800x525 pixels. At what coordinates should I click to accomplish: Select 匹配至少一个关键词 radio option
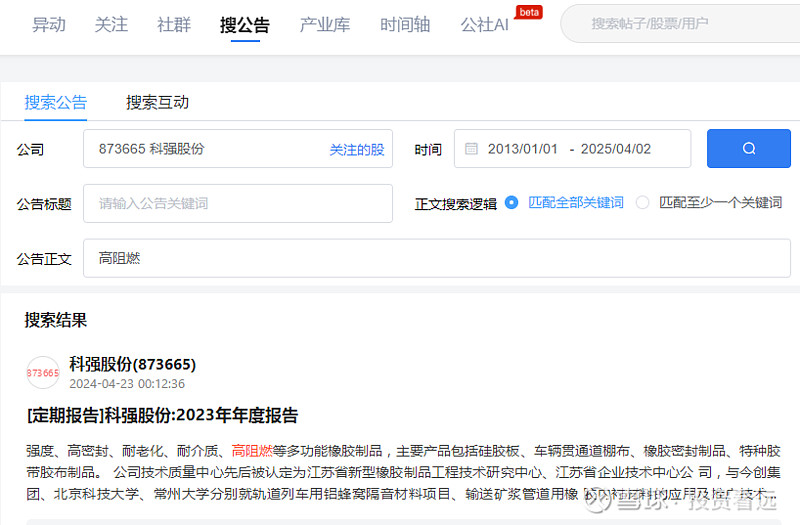click(x=642, y=203)
